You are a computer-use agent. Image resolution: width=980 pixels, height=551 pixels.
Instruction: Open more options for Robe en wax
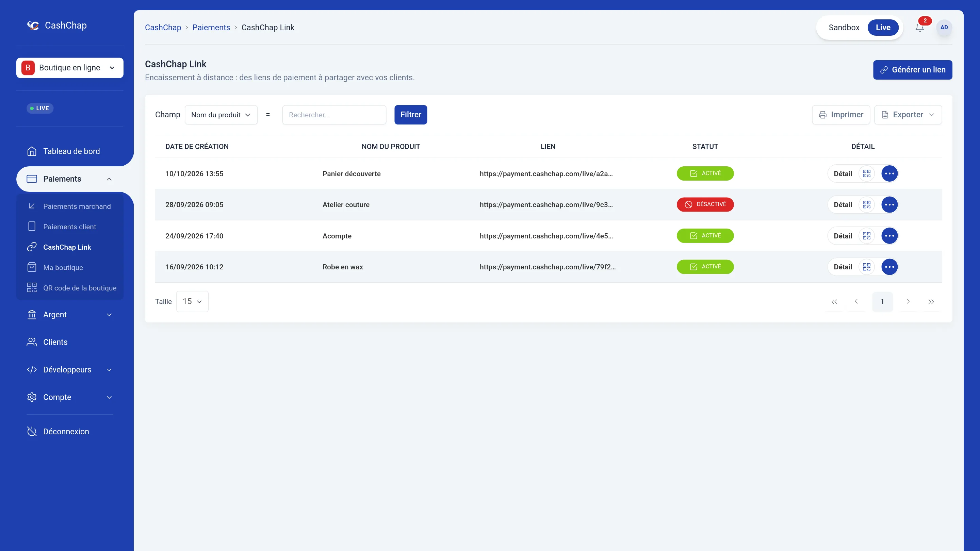(889, 267)
